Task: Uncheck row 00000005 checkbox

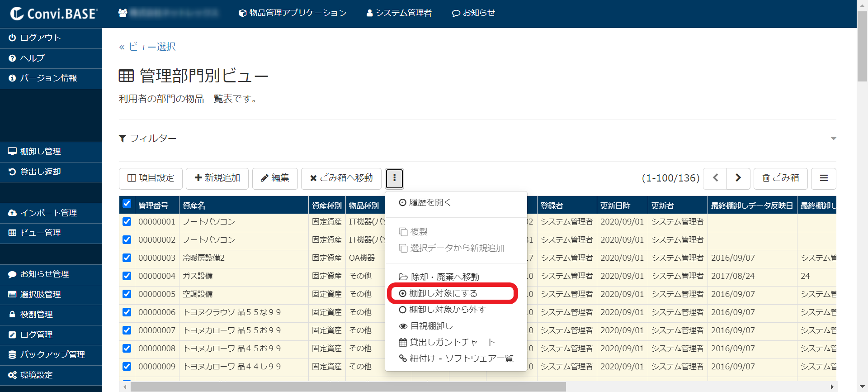Action: 127,294
